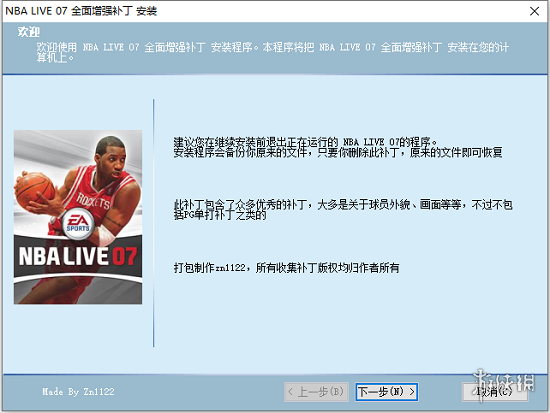Click the line starting 建议您在继续安装前
This screenshot has height=413, width=550.
(305, 142)
